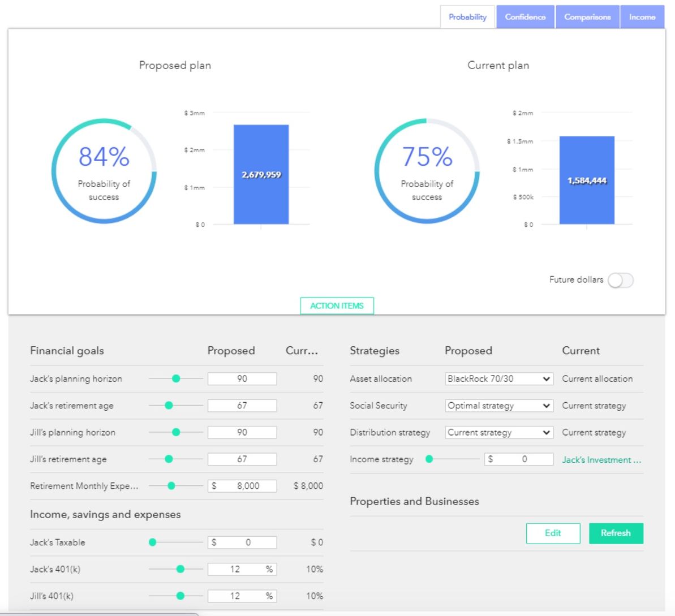This screenshot has height=616, width=675.
Task: Click the "Strategies" heading
Action: pyautogui.click(x=375, y=351)
